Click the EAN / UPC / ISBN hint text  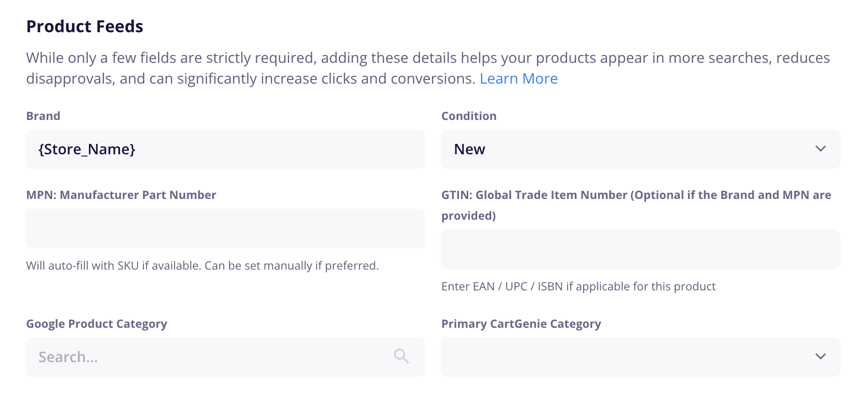[x=578, y=286]
